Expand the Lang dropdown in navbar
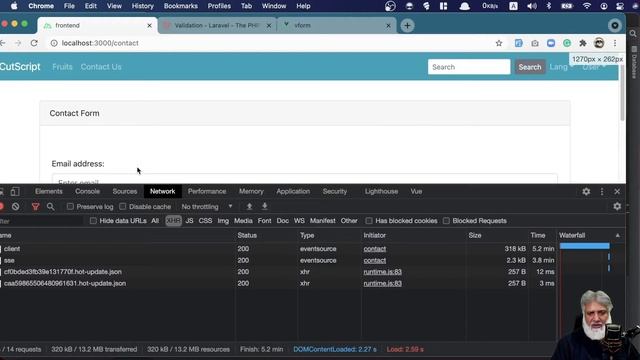 [561, 67]
